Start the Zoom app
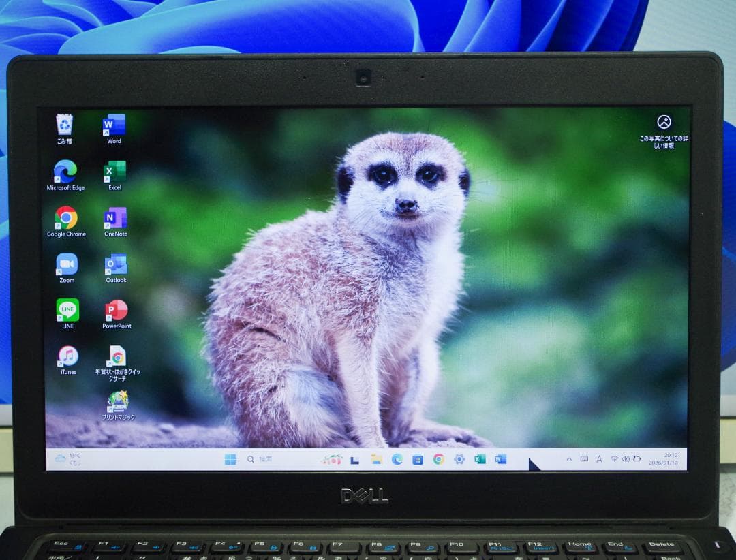 [65, 264]
